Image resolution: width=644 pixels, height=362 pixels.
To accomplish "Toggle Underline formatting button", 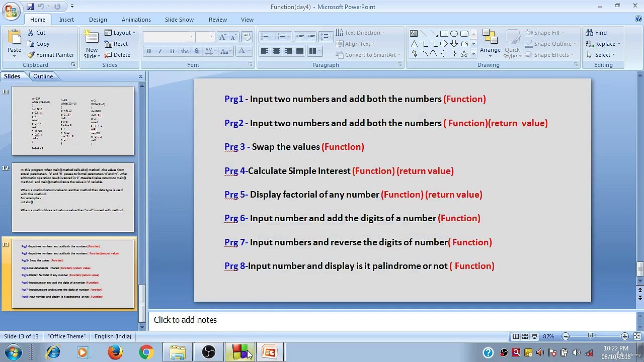I will coord(172,51).
